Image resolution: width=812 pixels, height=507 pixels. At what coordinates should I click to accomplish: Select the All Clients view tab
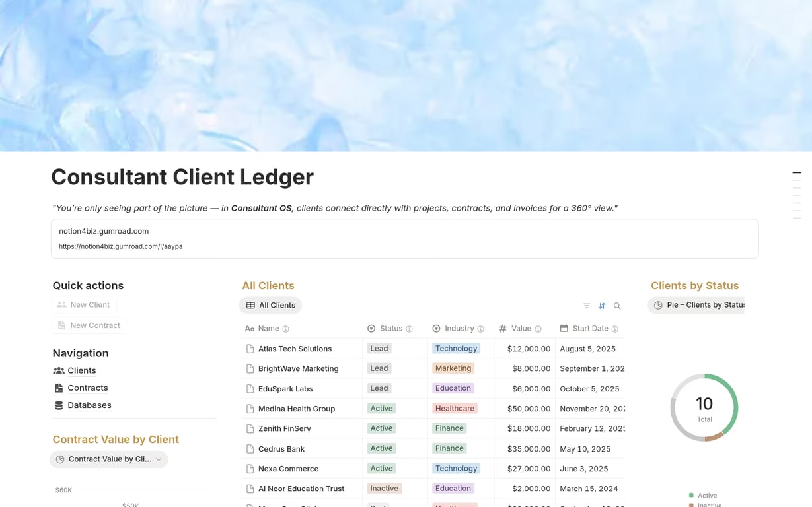click(x=270, y=305)
